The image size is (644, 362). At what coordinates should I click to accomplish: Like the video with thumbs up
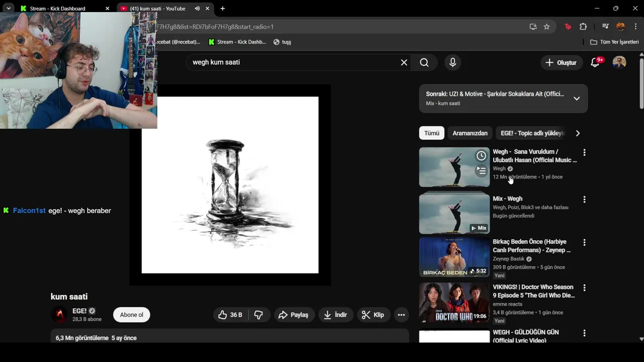231,315
